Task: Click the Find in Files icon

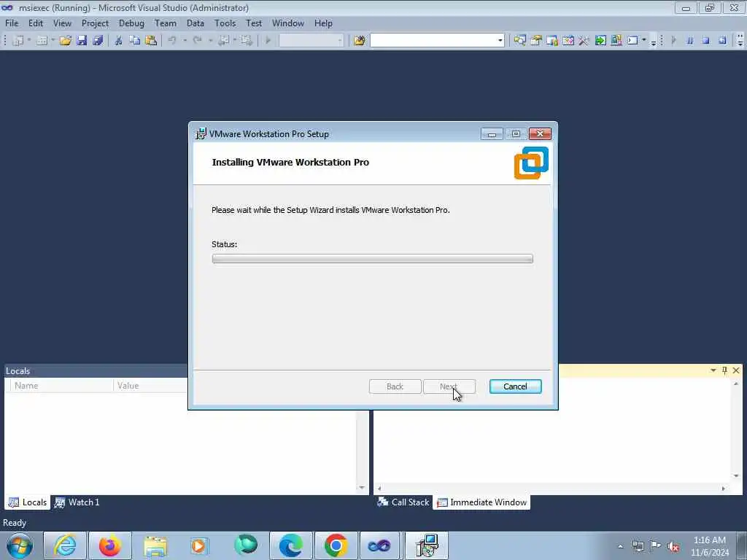Action: pyautogui.click(x=359, y=41)
